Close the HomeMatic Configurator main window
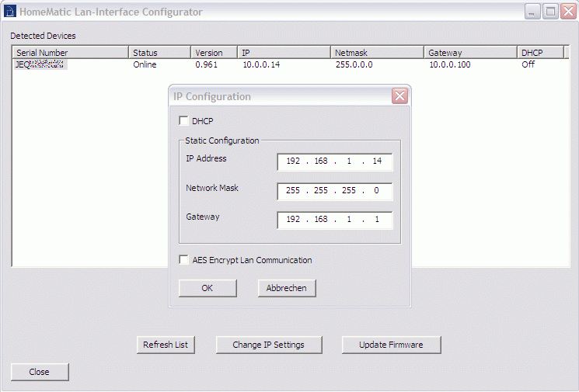Viewport: 579px width, 392px height. (x=568, y=12)
